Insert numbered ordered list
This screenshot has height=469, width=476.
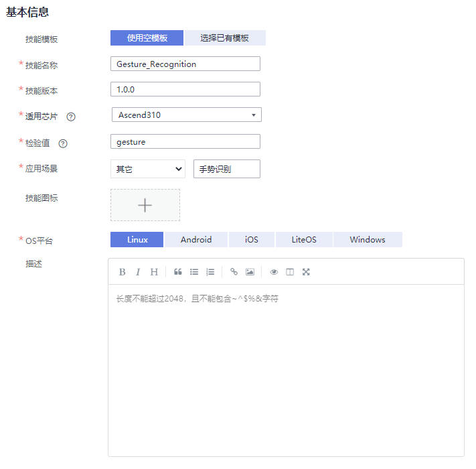coord(210,272)
